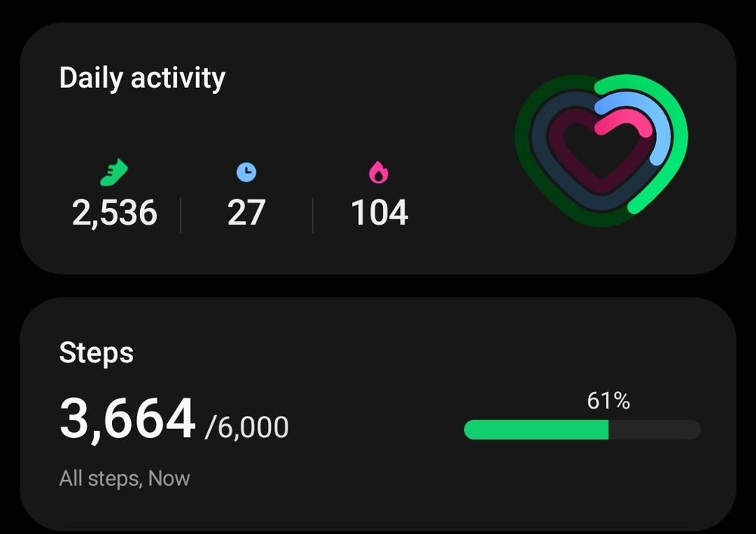Tap the pink flame calories icon
756x534 pixels.
tap(378, 172)
